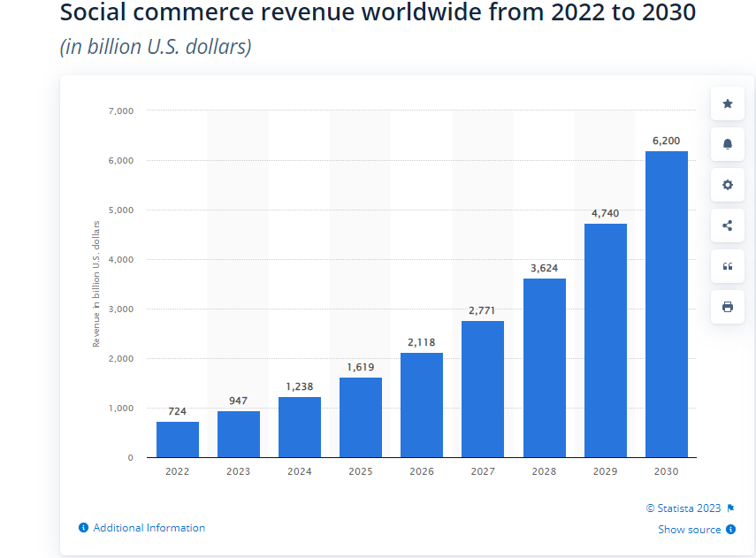
Task: Click the x-axis label 2022
Action: 178,471
